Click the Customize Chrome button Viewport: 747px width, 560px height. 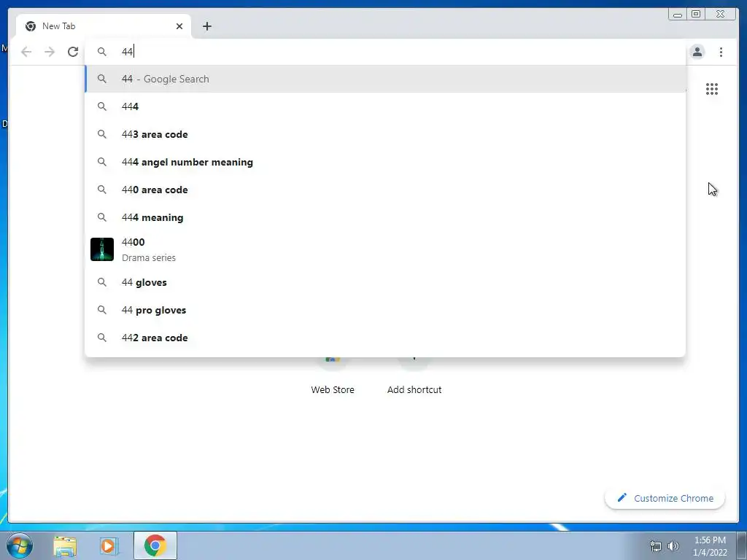(x=665, y=498)
